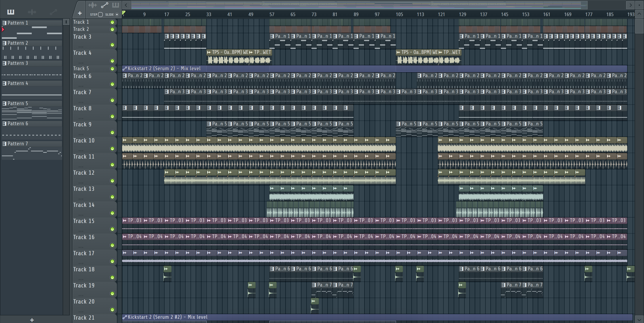Click bar 33 on the timeline ruler
The width and height of the screenshot is (644, 323).
tap(208, 15)
